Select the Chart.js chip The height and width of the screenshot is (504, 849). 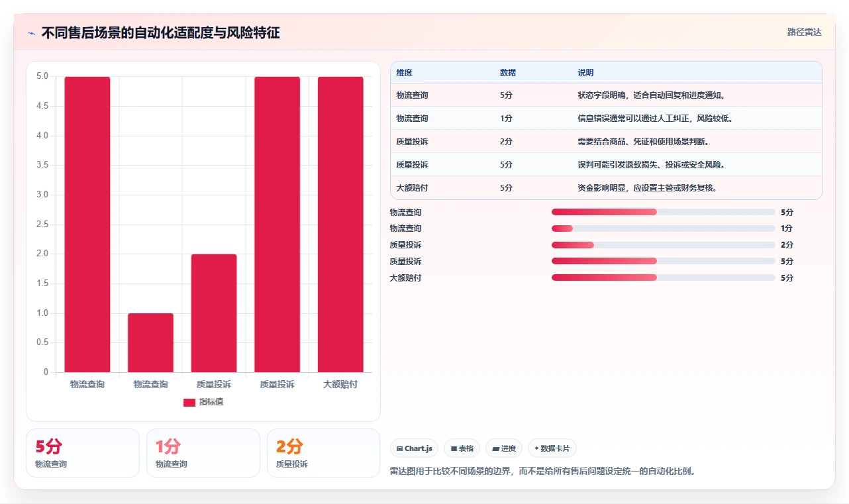[x=414, y=448]
